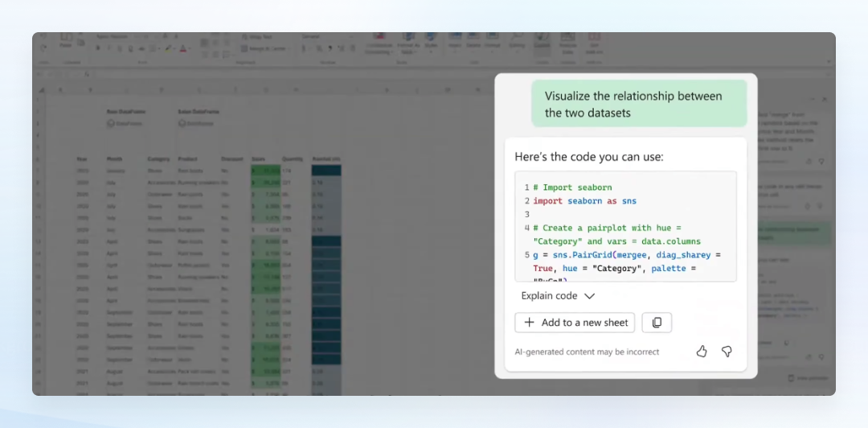Open the Insert cells menu

coord(455,43)
